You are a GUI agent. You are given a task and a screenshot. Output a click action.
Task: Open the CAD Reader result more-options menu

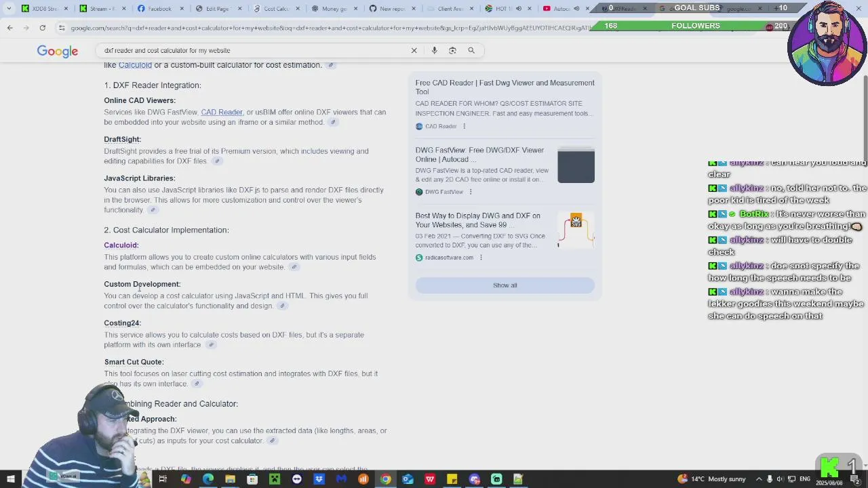[x=464, y=126]
